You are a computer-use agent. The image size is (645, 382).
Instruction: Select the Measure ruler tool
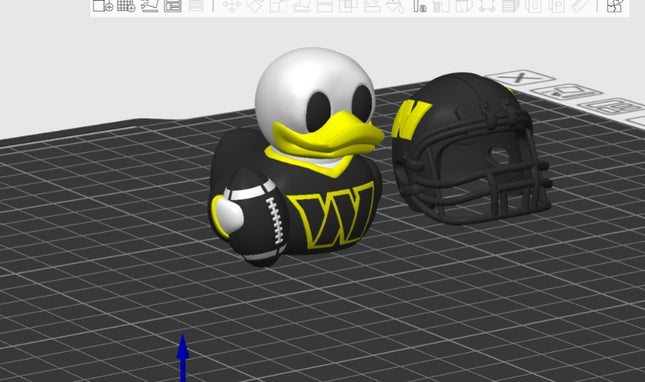(x=581, y=6)
